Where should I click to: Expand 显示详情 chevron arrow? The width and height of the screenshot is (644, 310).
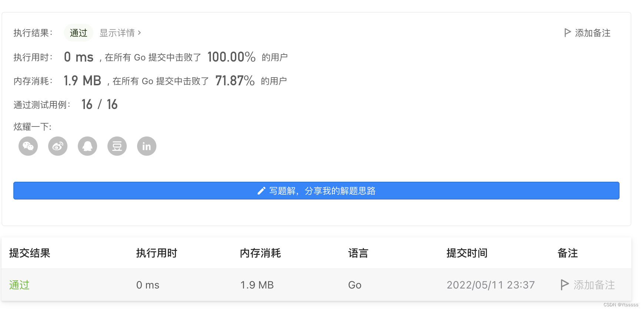[x=139, y=33]
